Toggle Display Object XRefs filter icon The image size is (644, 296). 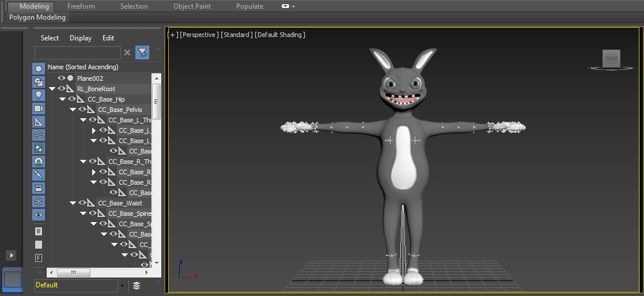(x=39, y=162)
